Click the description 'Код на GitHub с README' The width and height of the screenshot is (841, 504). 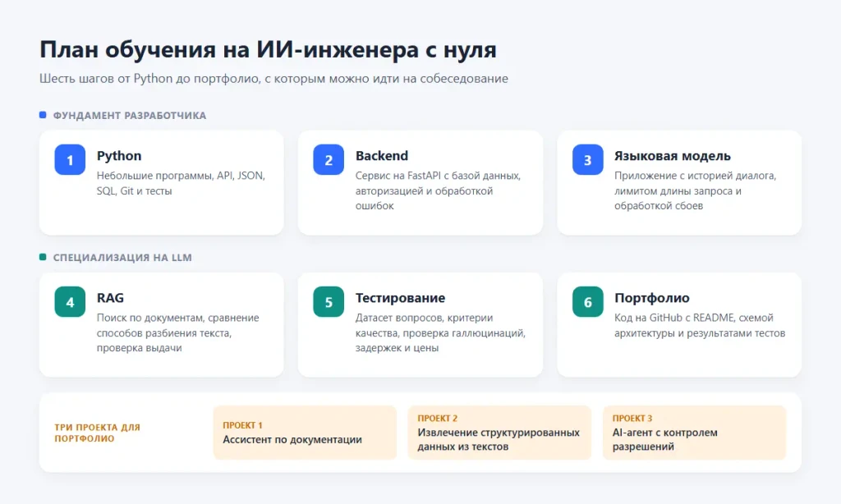pos(700,325)
